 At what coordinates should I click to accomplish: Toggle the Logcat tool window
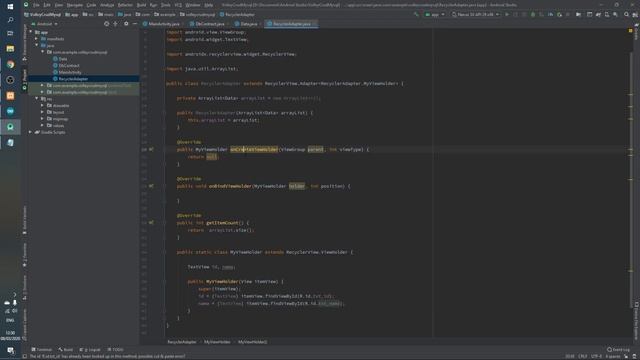click(90, 350)
